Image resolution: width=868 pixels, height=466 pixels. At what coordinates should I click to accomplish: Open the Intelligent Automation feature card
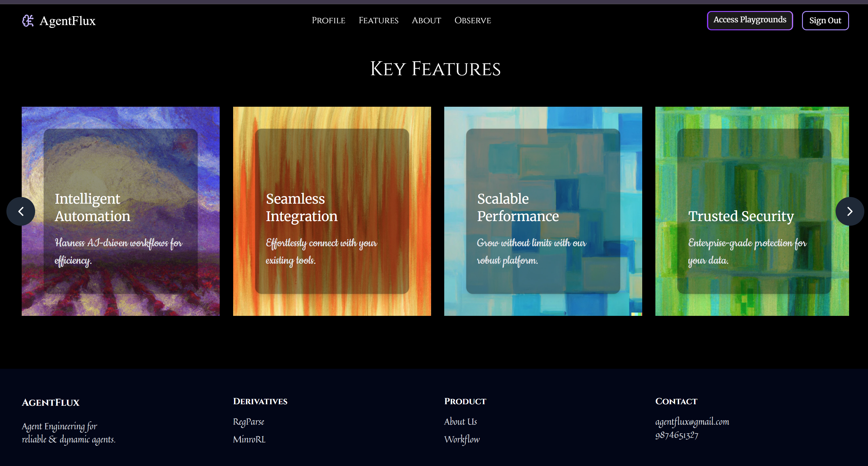coord(121,211)
